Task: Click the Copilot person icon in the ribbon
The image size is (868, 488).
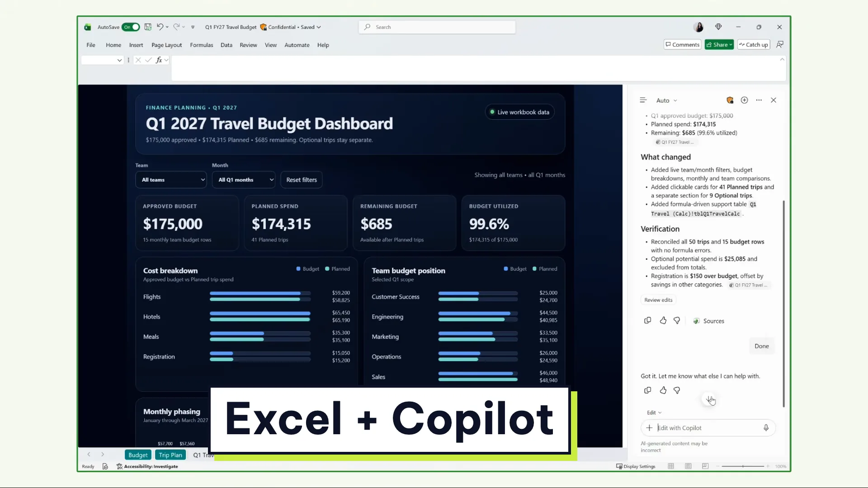Action: pos(780,44)
